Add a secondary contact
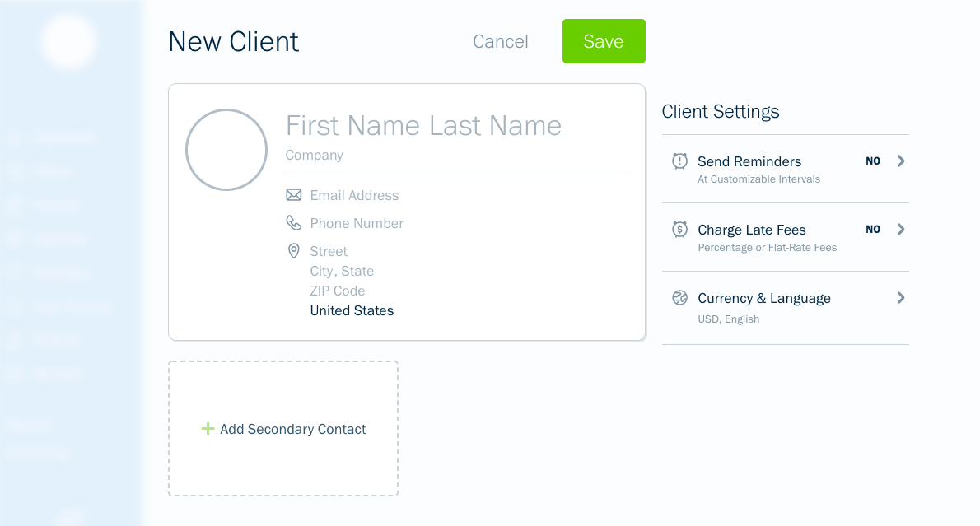 pyautogui.click(x=283, y=429)
